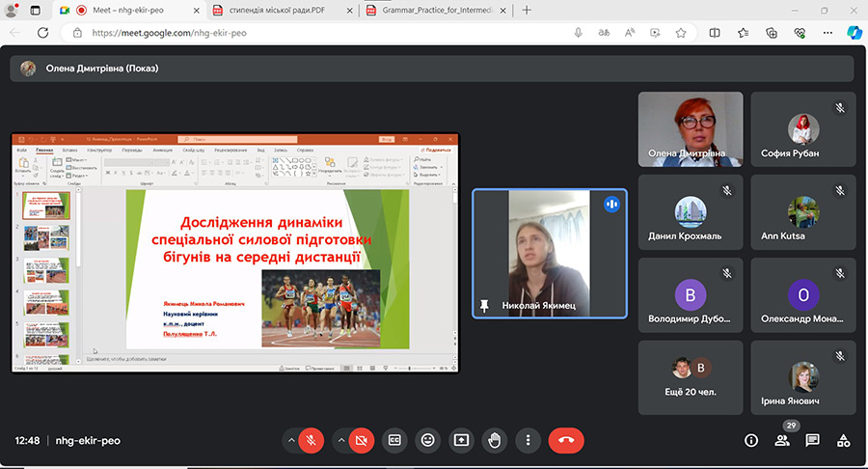
Task: Raise your hand in the meeting
Action: coord(494,440)
